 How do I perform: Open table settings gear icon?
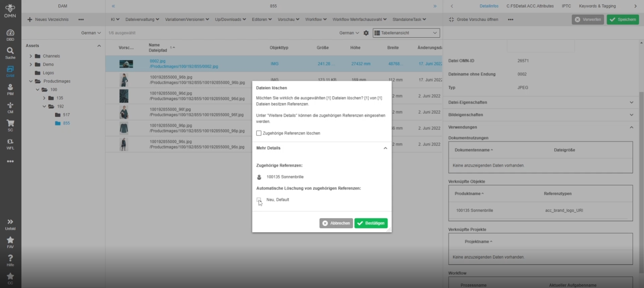tap(366, 33)
